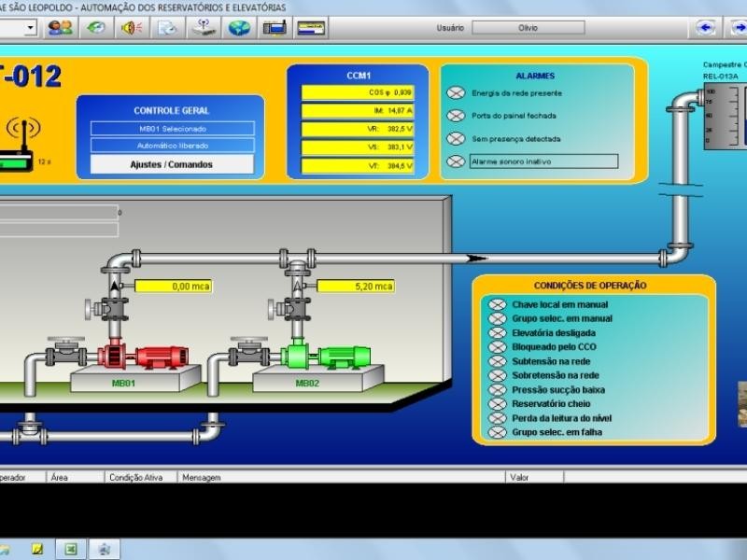Image resolution: width=747 pixels, height=560 pixels.
Task: Open the globe map icon in toolbar
Action: coord(240,28)
